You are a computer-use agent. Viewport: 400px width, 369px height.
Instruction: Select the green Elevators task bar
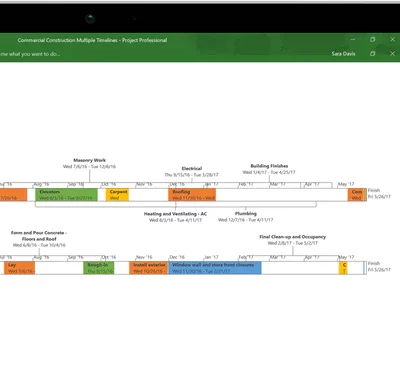point(66,195)
